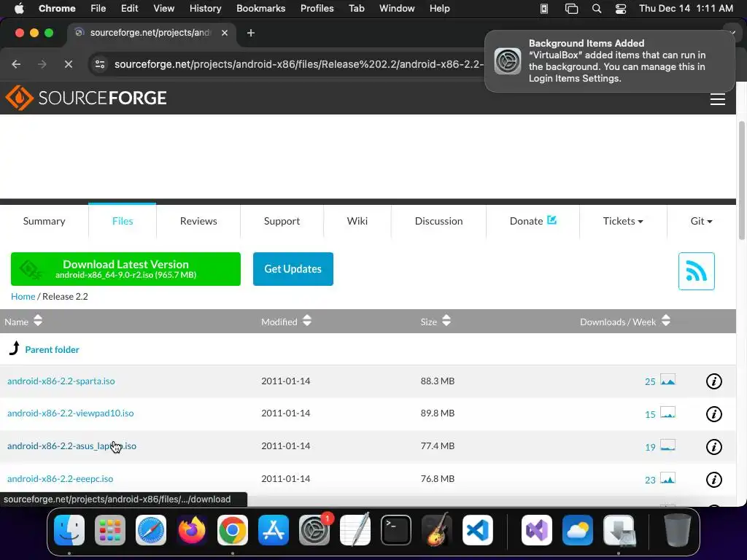Image resolution: width=747 pixels, height=560 pixels.
Task: Stop loading the page with X button
Action: pyautogui.click(x=68, y=64)
